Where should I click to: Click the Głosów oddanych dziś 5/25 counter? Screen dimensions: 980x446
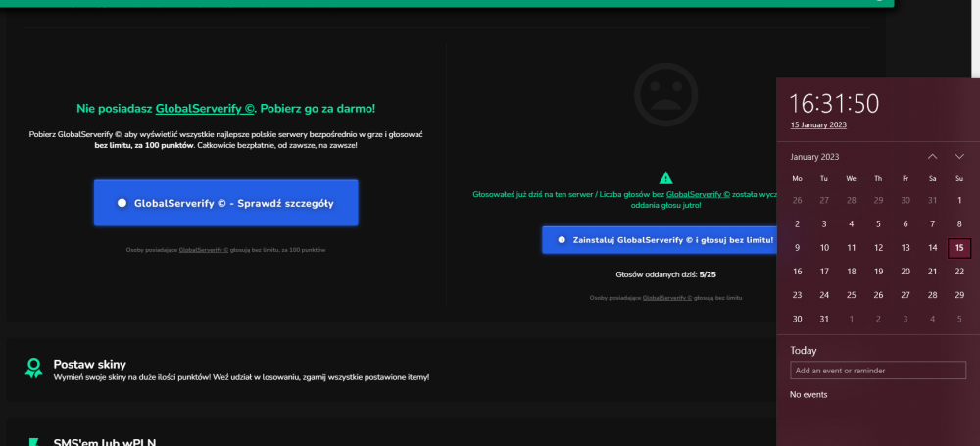click(665, 274)
